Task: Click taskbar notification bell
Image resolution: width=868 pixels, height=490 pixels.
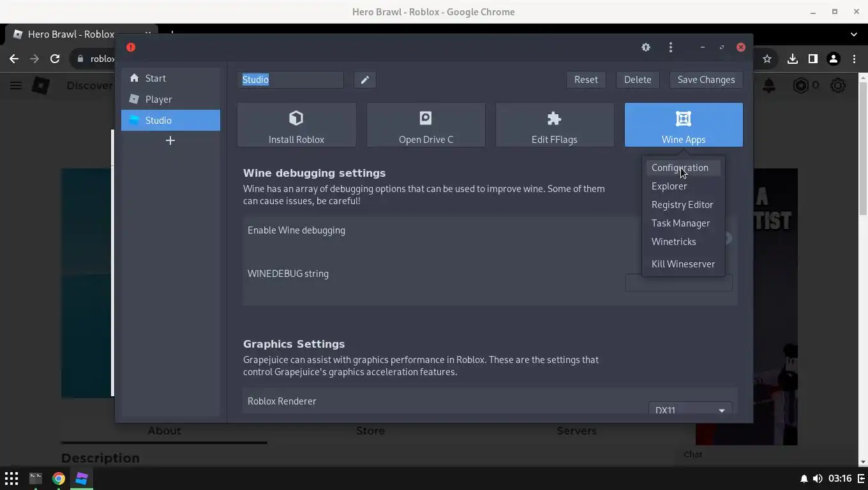Action: 804,479
